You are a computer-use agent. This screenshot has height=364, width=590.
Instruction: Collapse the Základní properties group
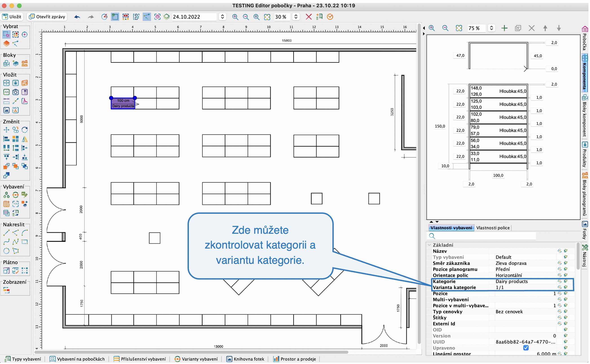[429, 245]
